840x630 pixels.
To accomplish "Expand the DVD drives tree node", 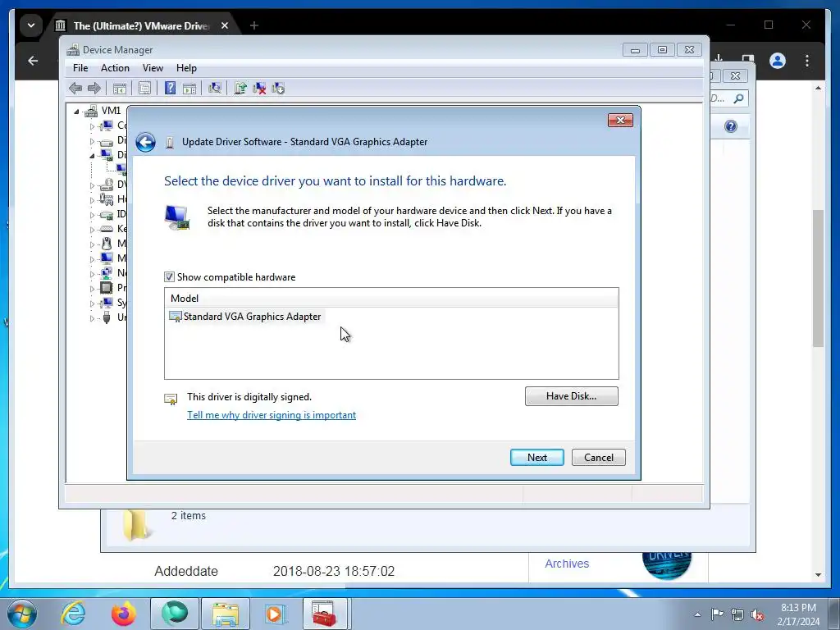I will [92, 185].
